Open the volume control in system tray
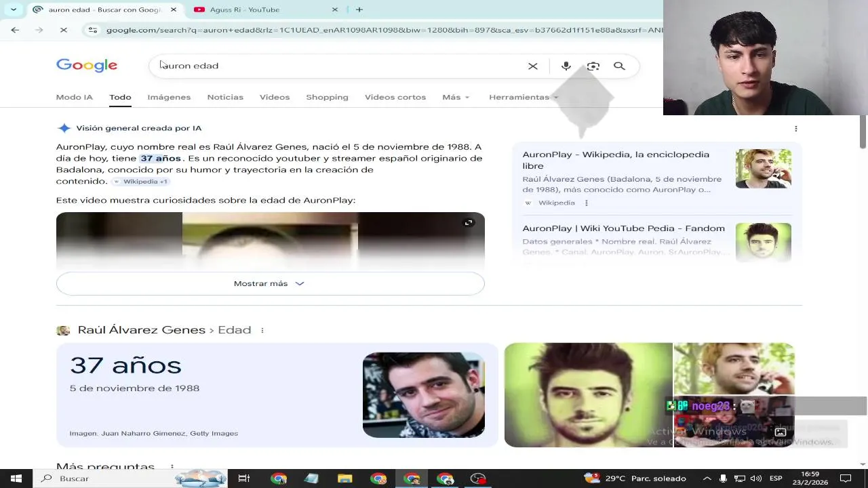Screen dimensions: 868x488 coord(756,479)
